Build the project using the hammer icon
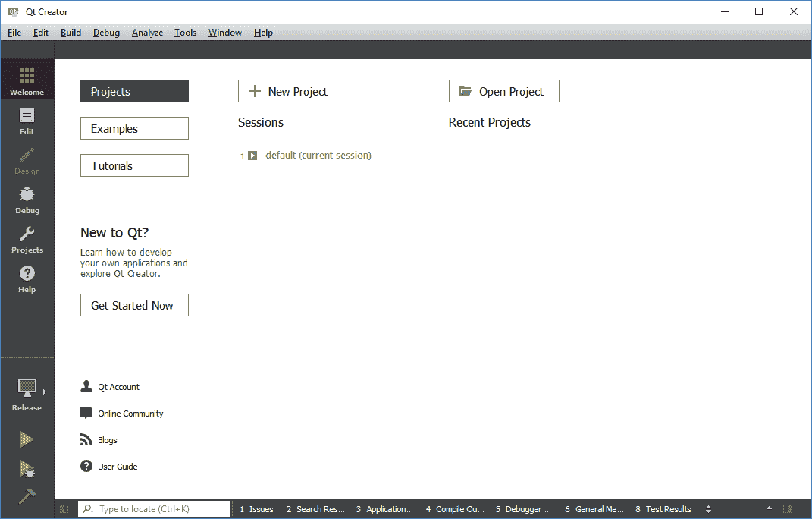The height and width of the screenshot is (519, 812). coord(27,497)
